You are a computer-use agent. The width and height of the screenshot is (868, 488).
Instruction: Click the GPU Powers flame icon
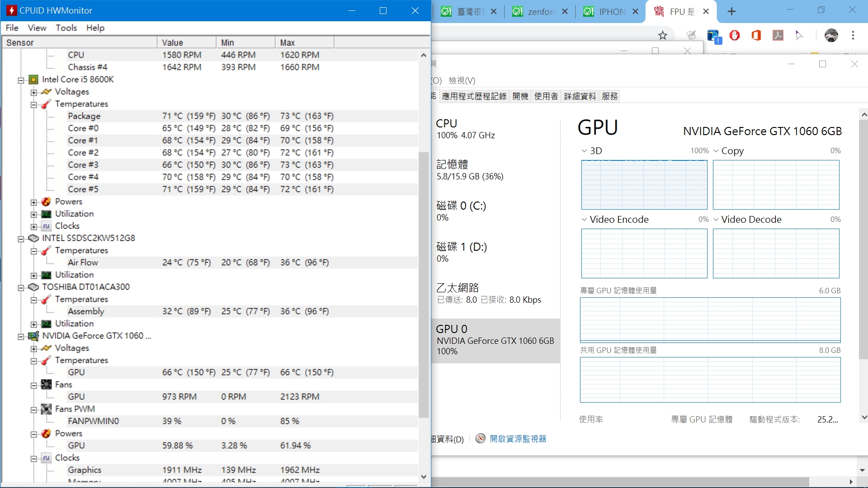(46, 433)
